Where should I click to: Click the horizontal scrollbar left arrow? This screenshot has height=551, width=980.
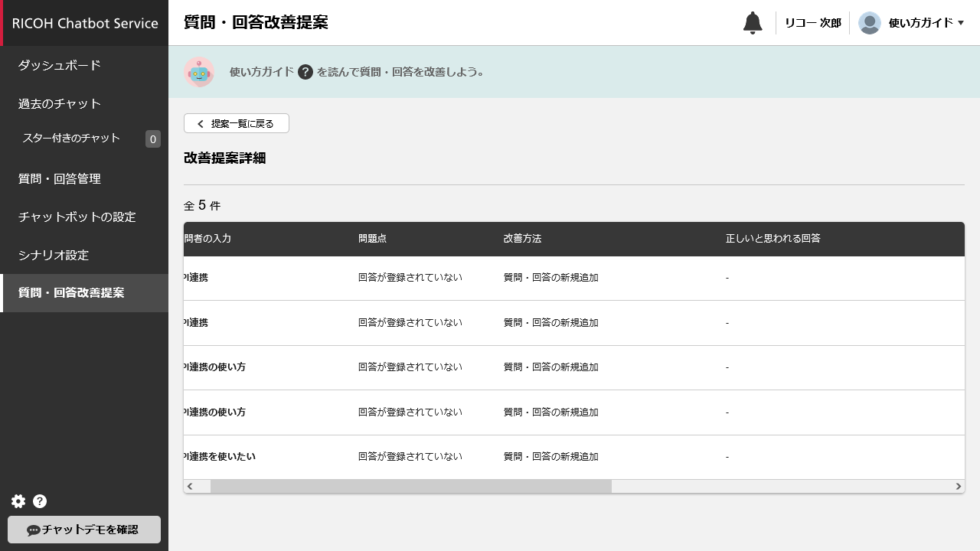coord(190,487)
